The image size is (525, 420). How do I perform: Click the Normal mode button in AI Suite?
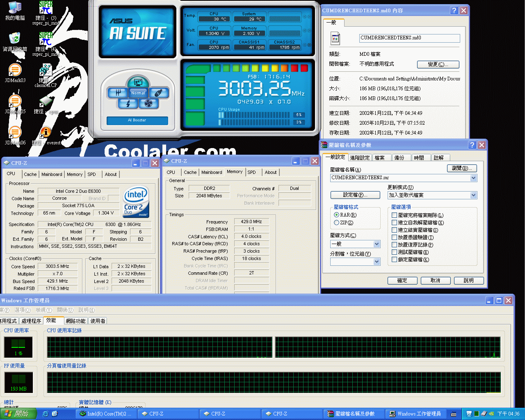(138, 93)
